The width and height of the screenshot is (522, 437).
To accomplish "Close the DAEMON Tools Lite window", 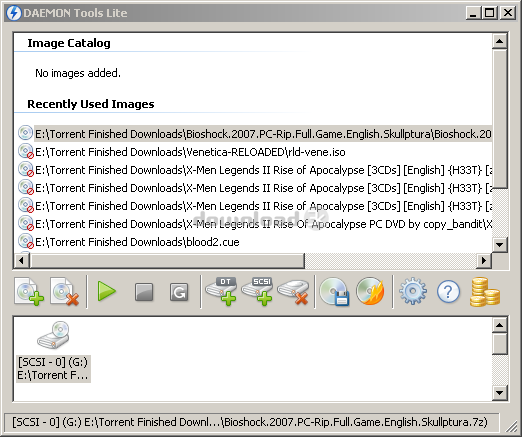I will tap(508, 13).
